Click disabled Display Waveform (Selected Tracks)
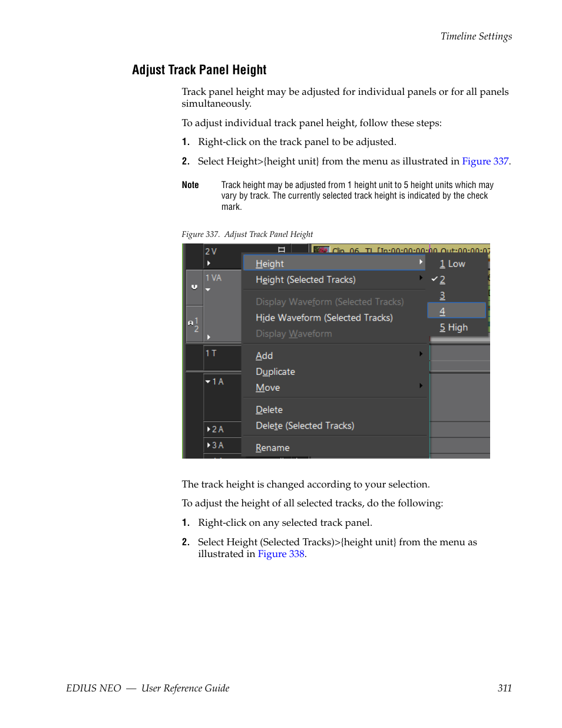Viewport: 562px width, 728px height. 334,302
